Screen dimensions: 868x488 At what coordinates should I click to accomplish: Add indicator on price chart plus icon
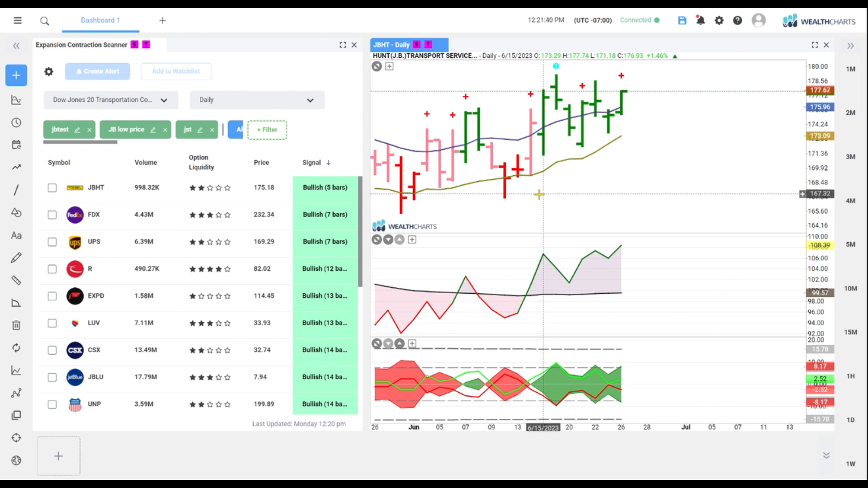pos(389,66)
